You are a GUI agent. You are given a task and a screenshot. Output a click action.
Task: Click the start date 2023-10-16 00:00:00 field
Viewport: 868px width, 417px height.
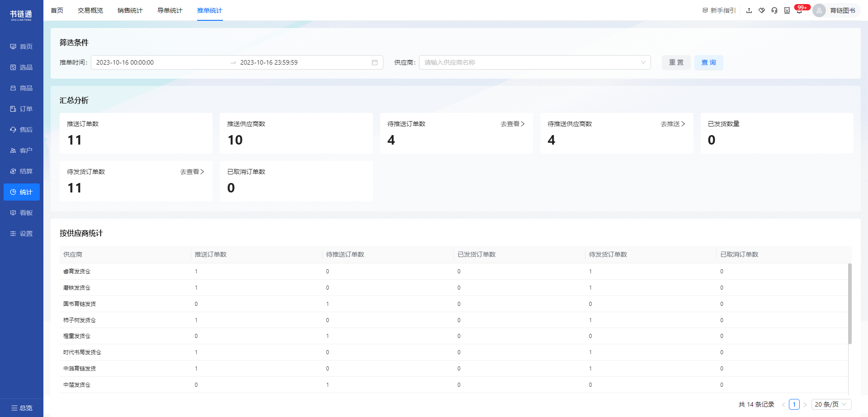point(160,62)
